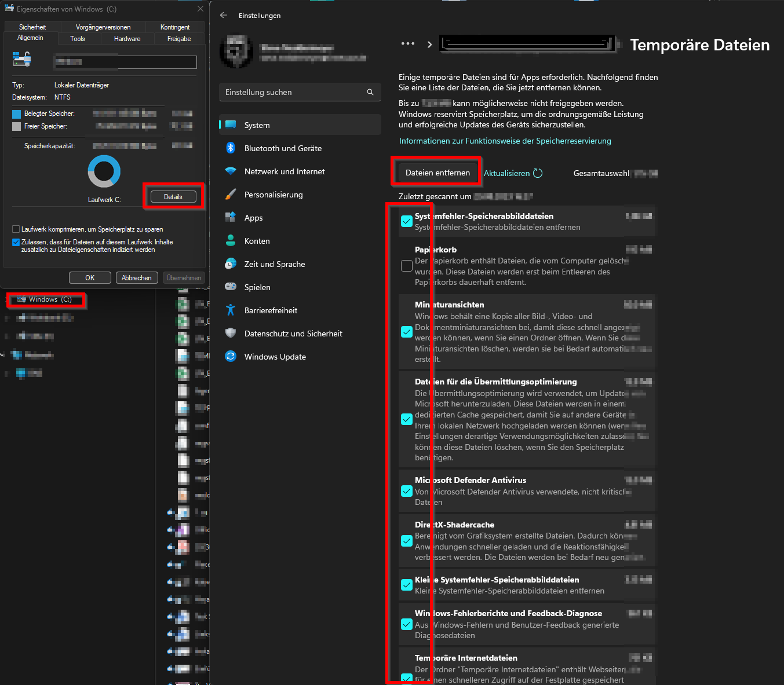Open Bluetooth und Geräte settings
Viewport: 784px width, 685px height.
(x=300, y=148)
